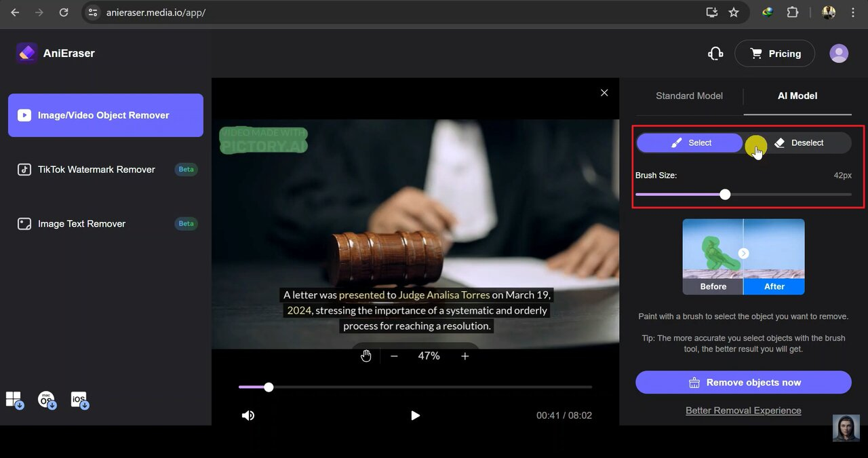Go forward in browser history
868x458 pixels.
[x=39, y=12]
